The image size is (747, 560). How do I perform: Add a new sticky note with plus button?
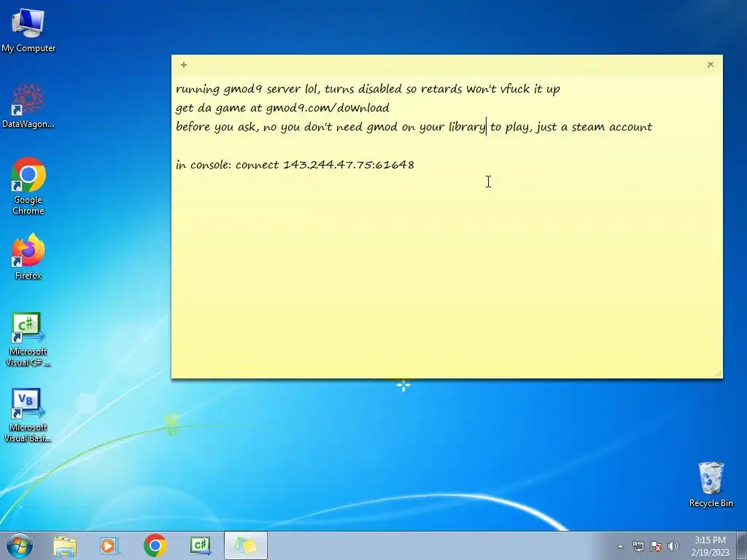click(184, 64)
